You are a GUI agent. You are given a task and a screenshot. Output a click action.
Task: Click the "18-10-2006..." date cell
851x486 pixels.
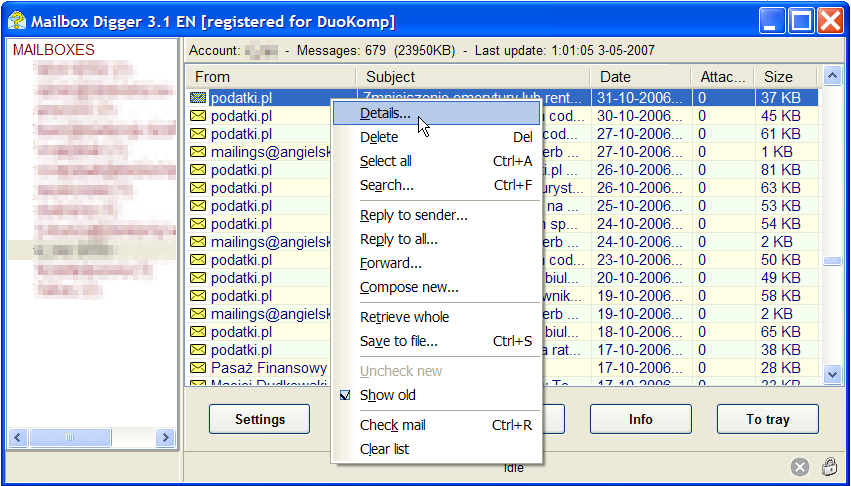coord(640,332)
